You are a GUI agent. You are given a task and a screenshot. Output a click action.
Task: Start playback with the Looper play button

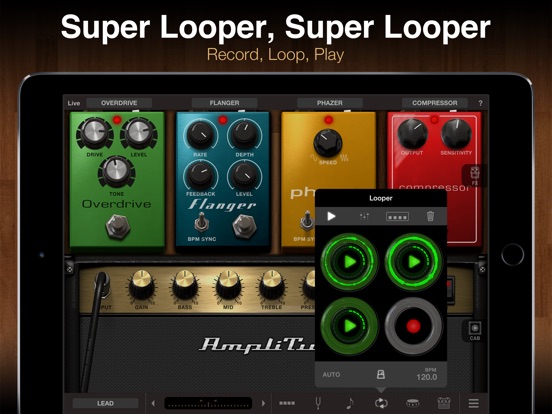pyautogui.click(x=331, y=216)
